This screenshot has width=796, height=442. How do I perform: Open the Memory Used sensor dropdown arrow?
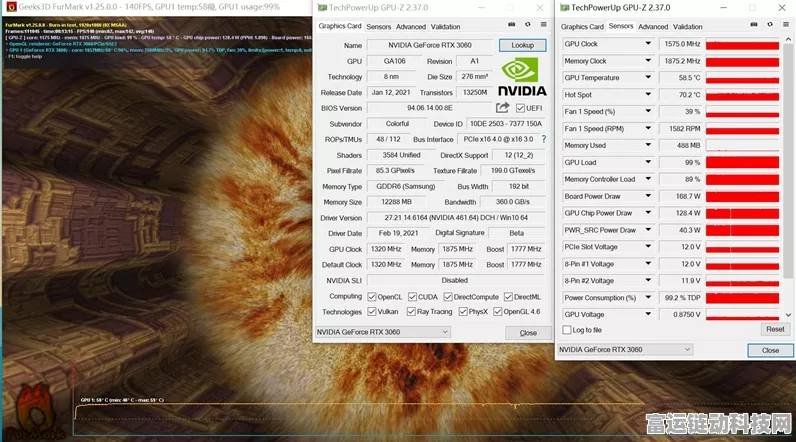pos(648,145)
